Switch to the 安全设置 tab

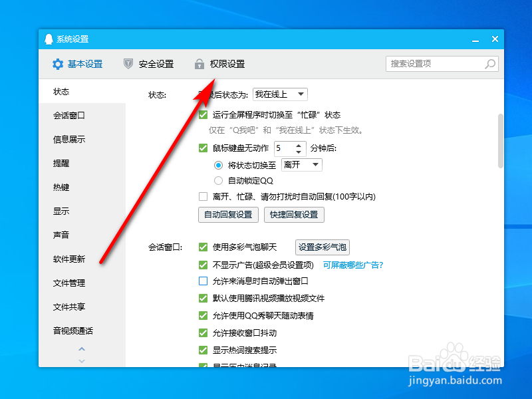148,64
